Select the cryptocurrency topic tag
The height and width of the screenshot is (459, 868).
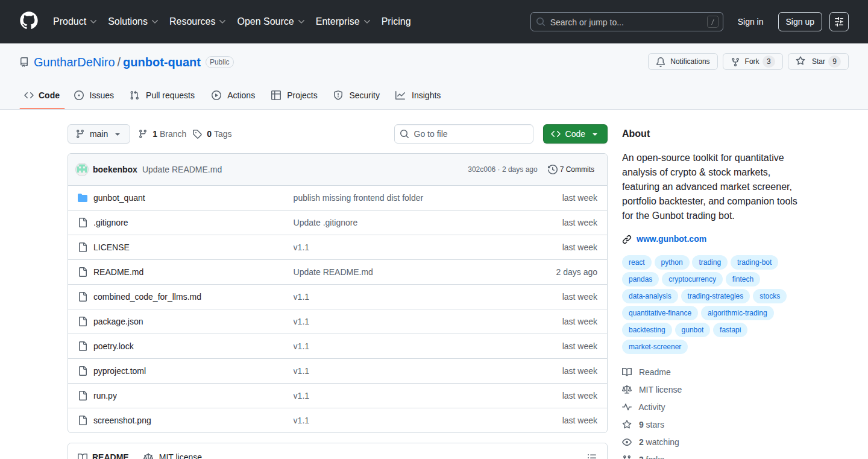tap(692, 279)
